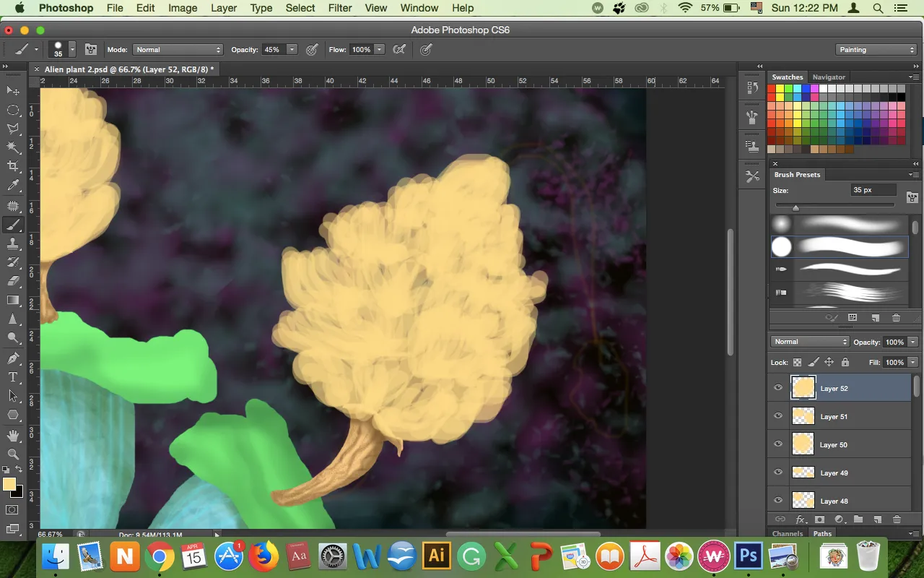Open the brush Opacity slider dropdown
This screenshot has height=578, width=924.
pos(292,50)
